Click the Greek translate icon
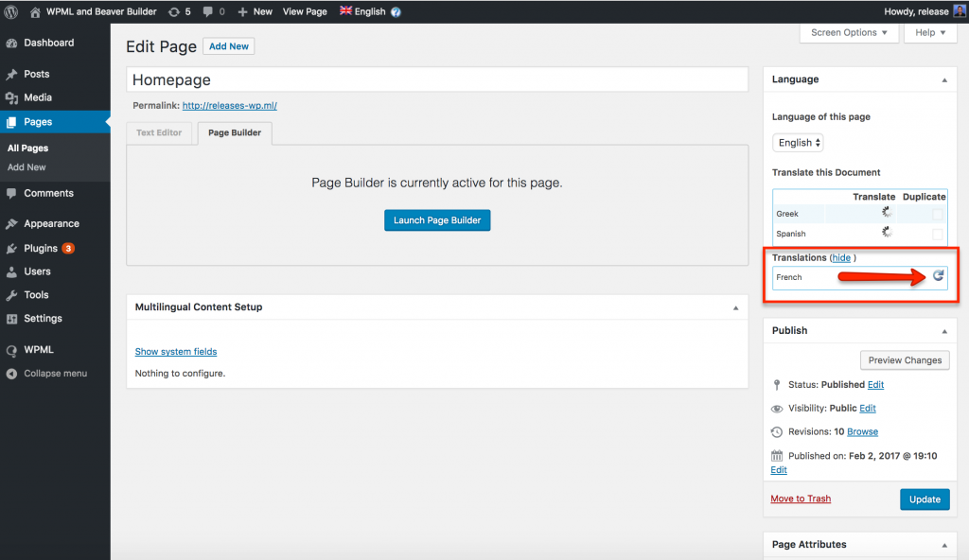The width and height of the screenshot is (969, 560). (887, 213)
